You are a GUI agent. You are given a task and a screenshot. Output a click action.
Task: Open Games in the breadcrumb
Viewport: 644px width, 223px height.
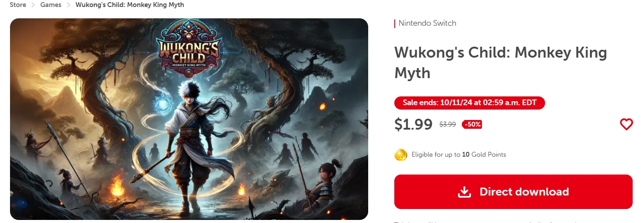click(51, 5)
